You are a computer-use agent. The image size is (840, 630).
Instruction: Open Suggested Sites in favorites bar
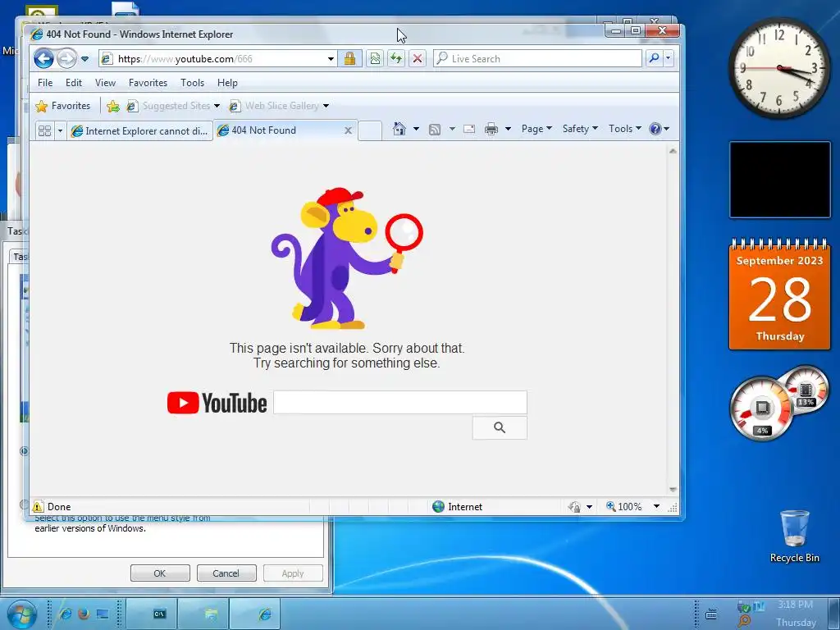[172, 106]
